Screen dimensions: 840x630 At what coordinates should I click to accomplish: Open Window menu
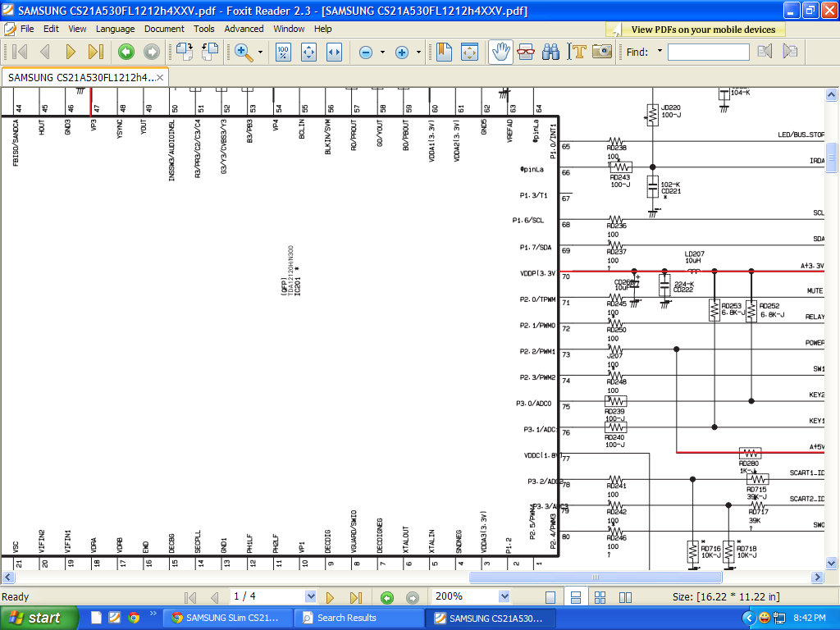coord(289,29)
